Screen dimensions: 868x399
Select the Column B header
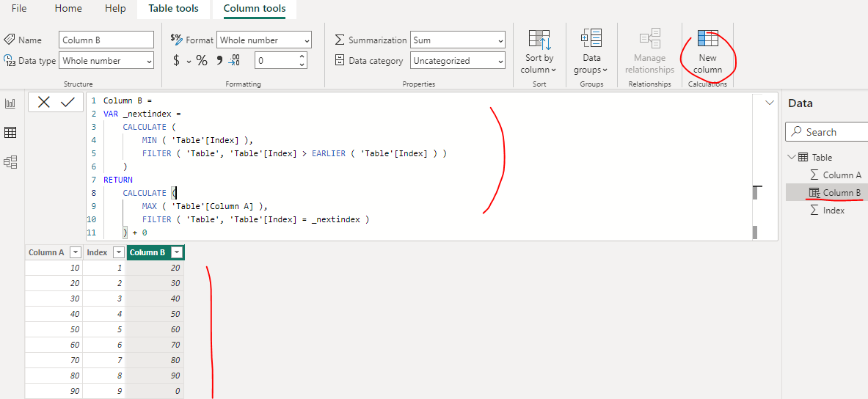pyautogui.click(x=147, y=252)
